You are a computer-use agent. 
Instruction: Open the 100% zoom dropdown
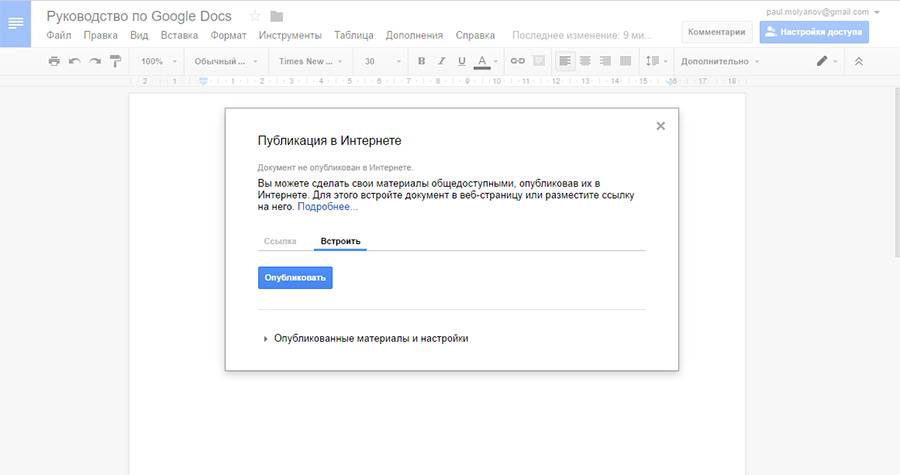(159, 61)
